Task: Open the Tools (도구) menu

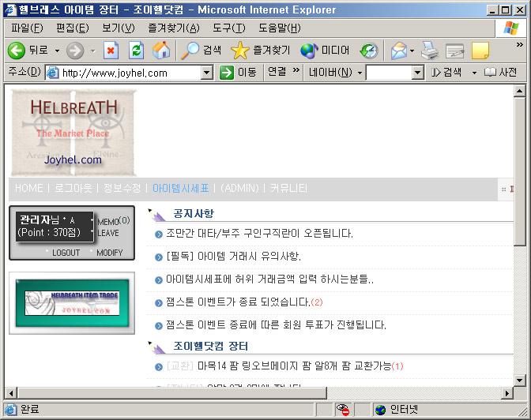Action: (x=228, y=28)
